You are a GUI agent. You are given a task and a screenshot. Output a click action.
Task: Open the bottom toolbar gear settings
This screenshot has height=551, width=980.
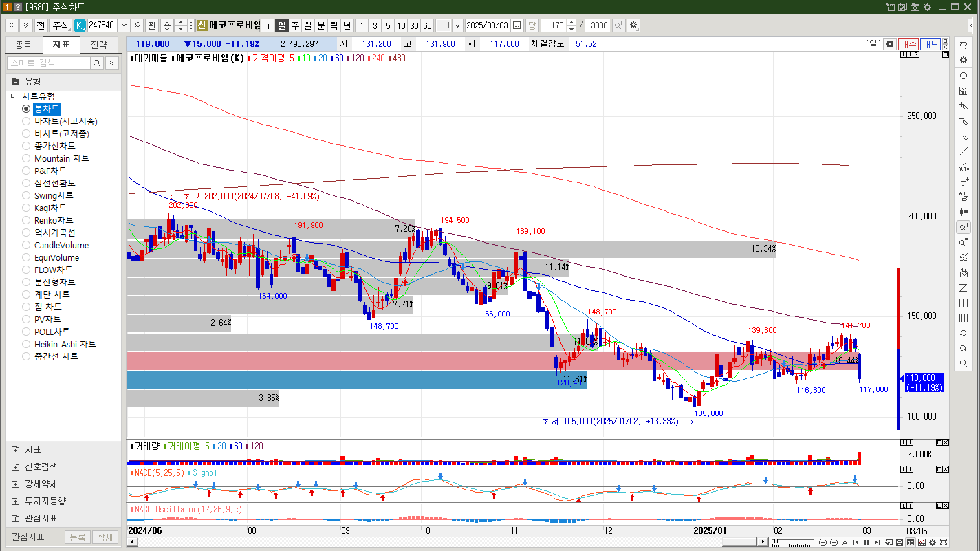[x=933, y=543]
